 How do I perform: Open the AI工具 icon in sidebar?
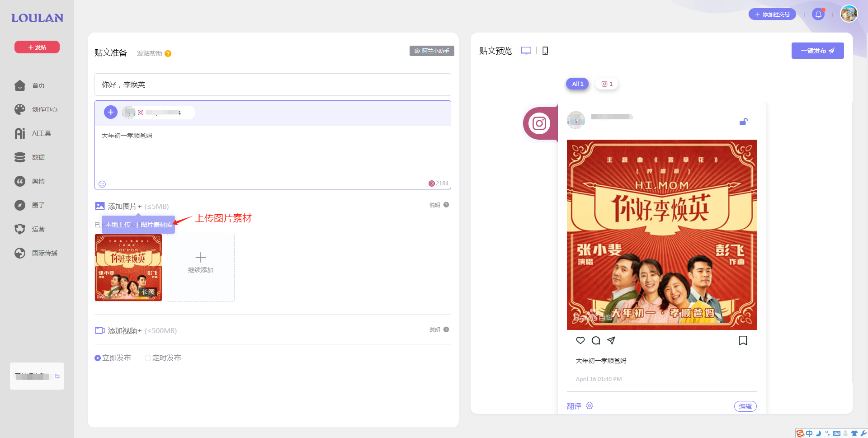pyautogui.click(x=20, y=133)
